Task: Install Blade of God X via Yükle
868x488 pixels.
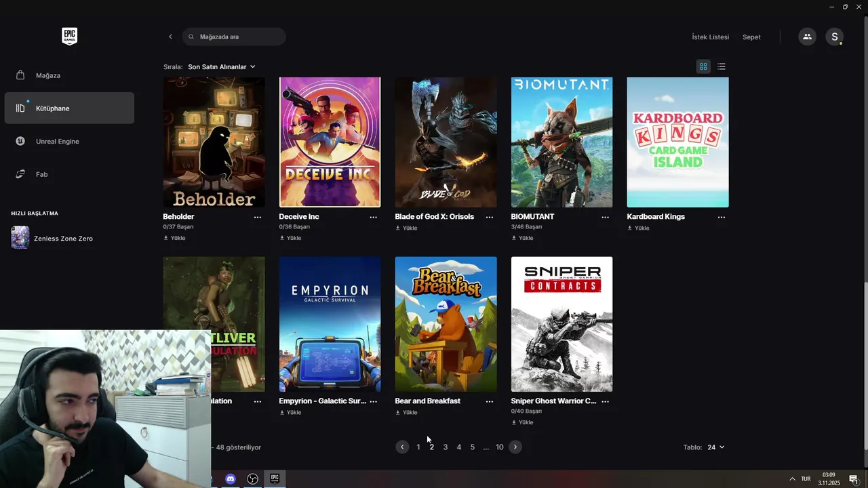Action: coord(406,228)
